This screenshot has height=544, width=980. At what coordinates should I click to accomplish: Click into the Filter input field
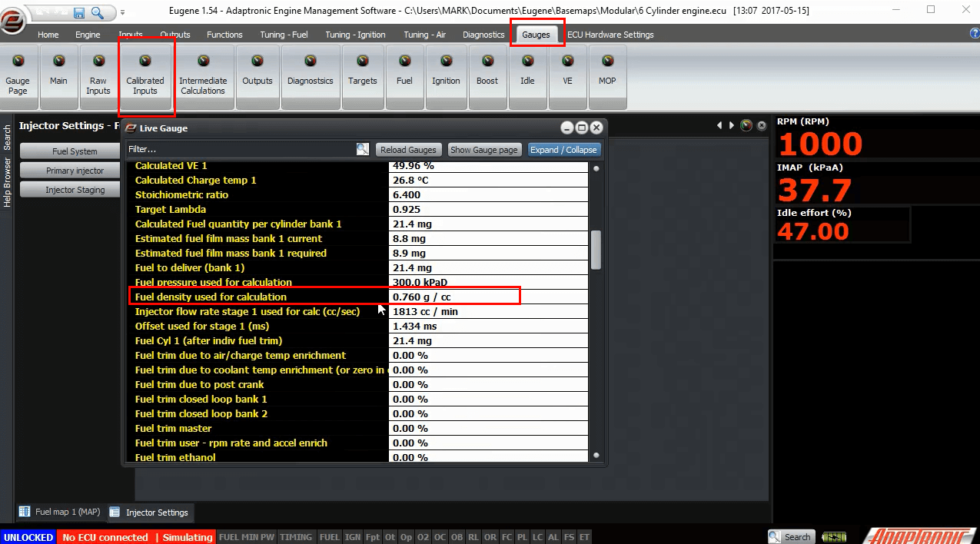pos(241,149)
